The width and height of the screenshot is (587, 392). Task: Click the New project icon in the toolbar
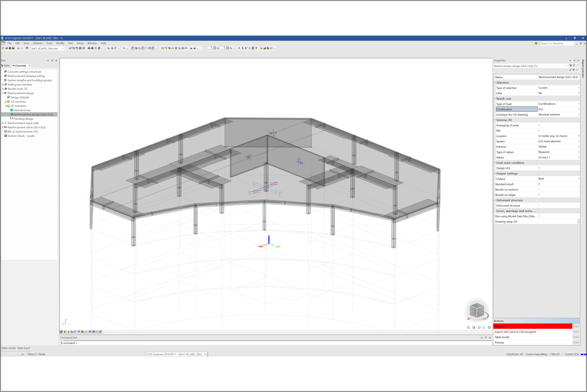pyautogui.click(x=4, y=48)
